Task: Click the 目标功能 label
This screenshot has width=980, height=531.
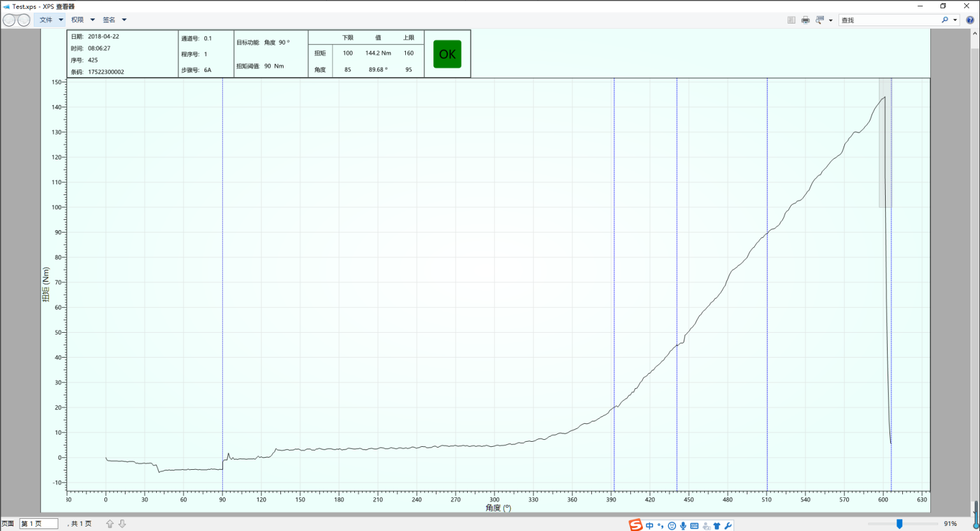Action: [x=248, y=43]
